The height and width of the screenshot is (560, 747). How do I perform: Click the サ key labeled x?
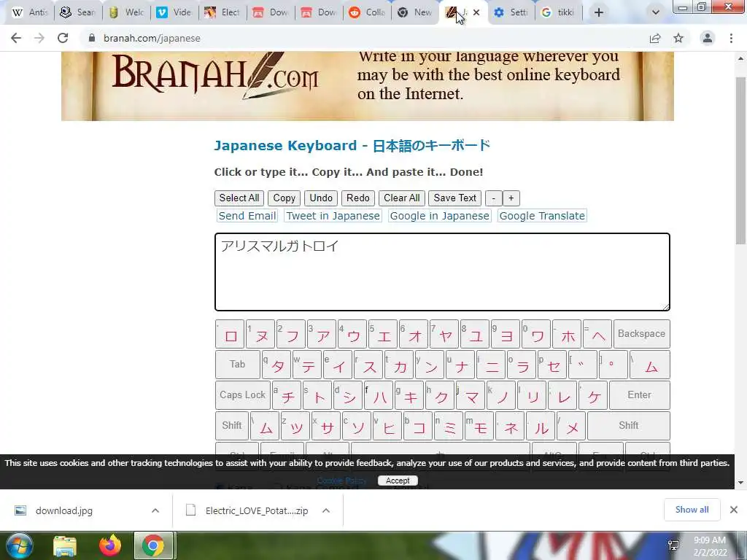[x=326, y=425]
